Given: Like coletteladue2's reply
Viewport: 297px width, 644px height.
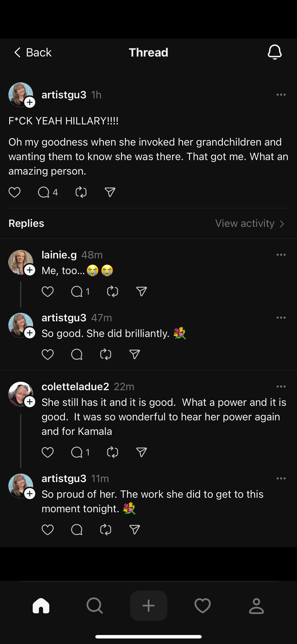Looking at the screenshot, I should pos(47,452).
